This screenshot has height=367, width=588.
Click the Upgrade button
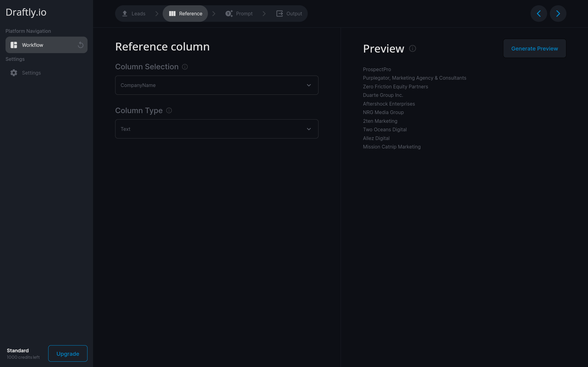click(68, 354)
